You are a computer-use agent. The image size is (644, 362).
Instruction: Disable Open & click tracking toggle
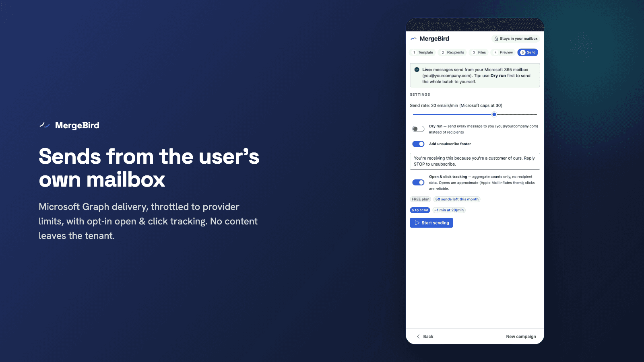click(418, 182)
